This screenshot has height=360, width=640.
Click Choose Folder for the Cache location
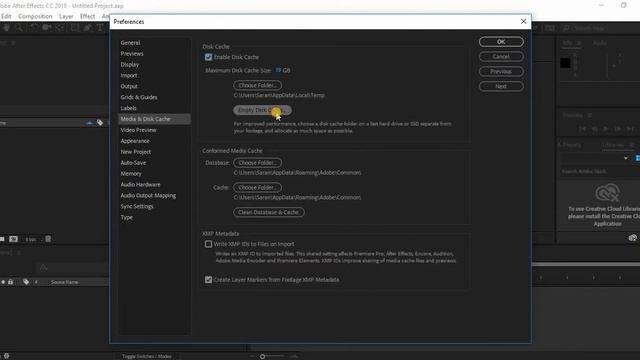258,187
